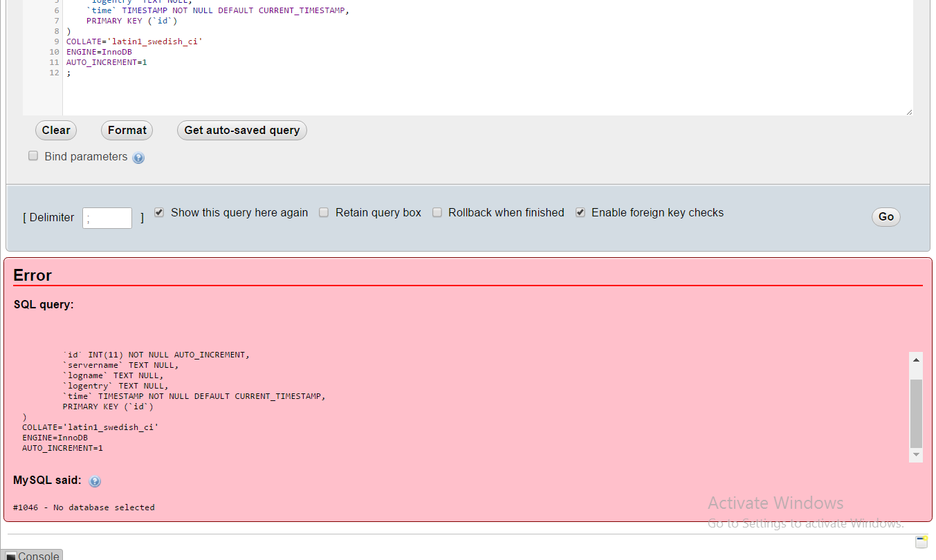Click the `servername` TEXT NULL line
This screenshot has width=936, height=560.
coord(120,365)
